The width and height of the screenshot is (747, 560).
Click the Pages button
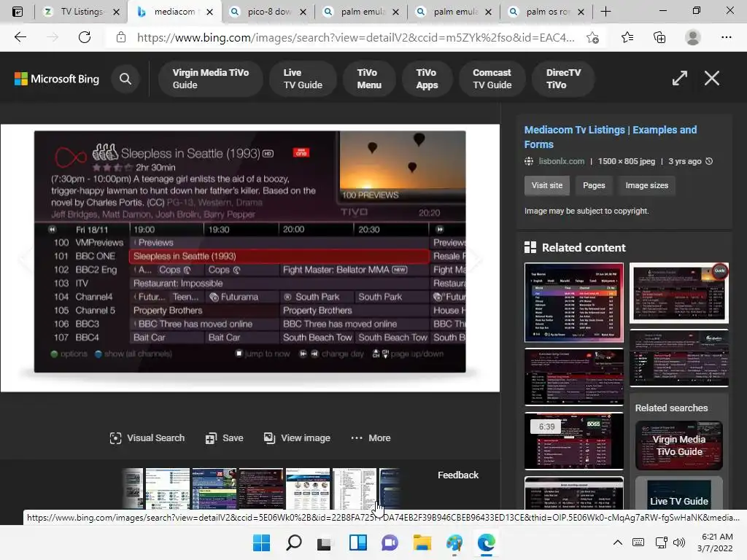(594, 185)
